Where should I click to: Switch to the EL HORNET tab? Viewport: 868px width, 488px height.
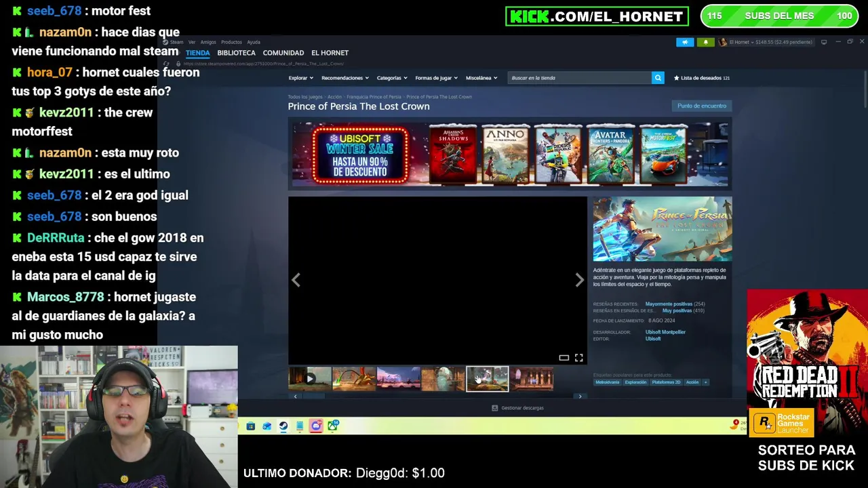point(330,53)
